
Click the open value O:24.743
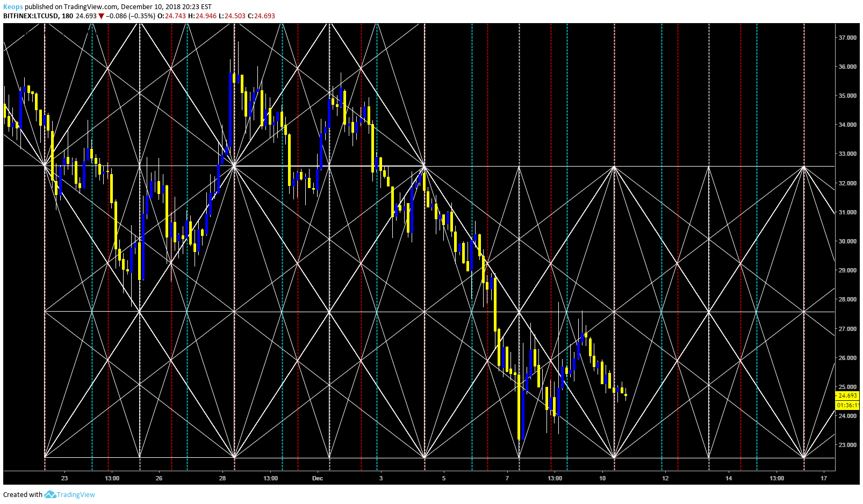pyautogui.click(x=171, y=16)
